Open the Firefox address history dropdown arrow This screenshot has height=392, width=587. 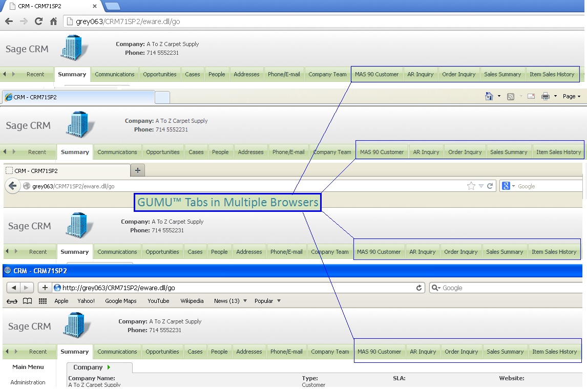point(481,186)
